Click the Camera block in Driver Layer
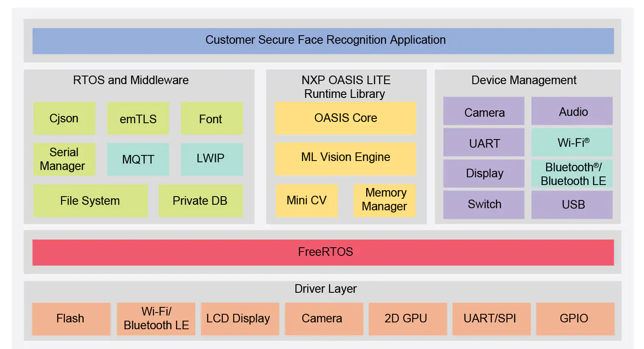 [324, 319]
